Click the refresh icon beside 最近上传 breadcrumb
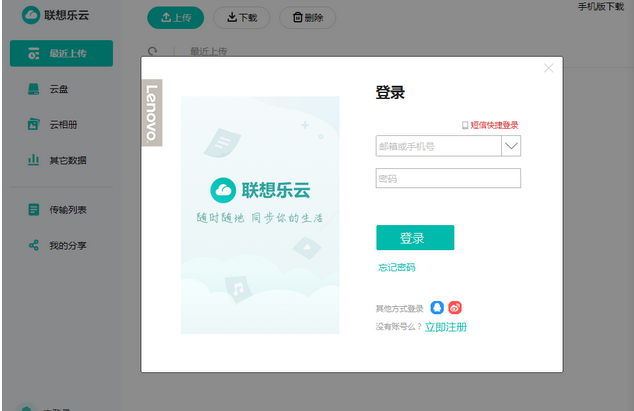Screen dimensions: 634x411 tap(152, 51)
